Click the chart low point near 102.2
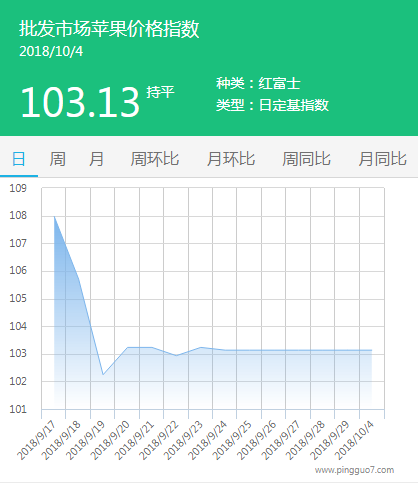Screen dimensions: 418x483 (103, 375)
